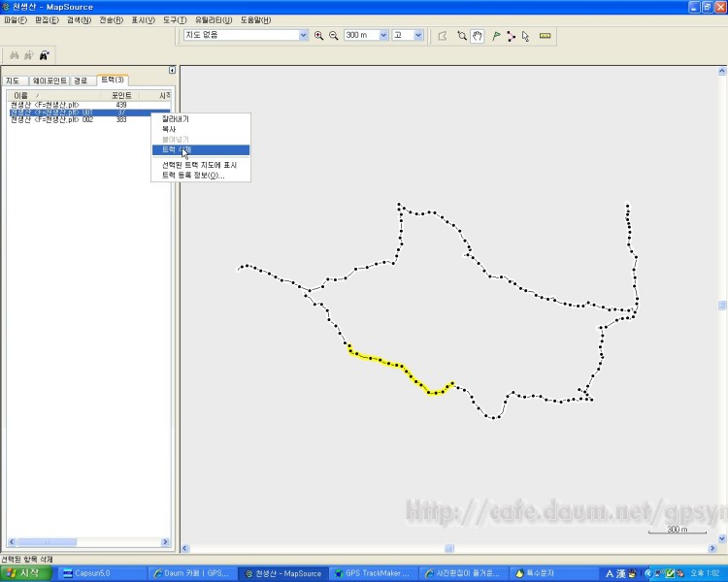The height and width of the screenshot is (582, 728).
Task: Select the zoom area tool
Action: (461, 36)
